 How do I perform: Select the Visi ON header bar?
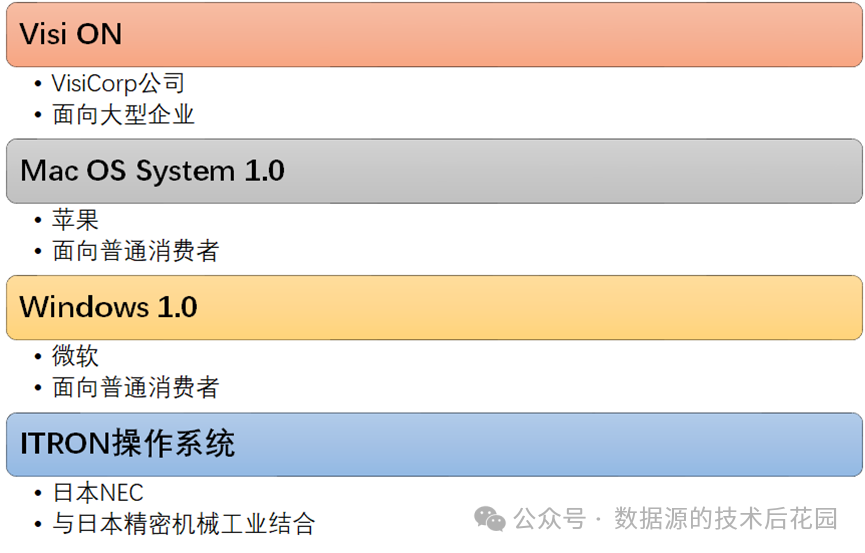[x=432, y=35]
